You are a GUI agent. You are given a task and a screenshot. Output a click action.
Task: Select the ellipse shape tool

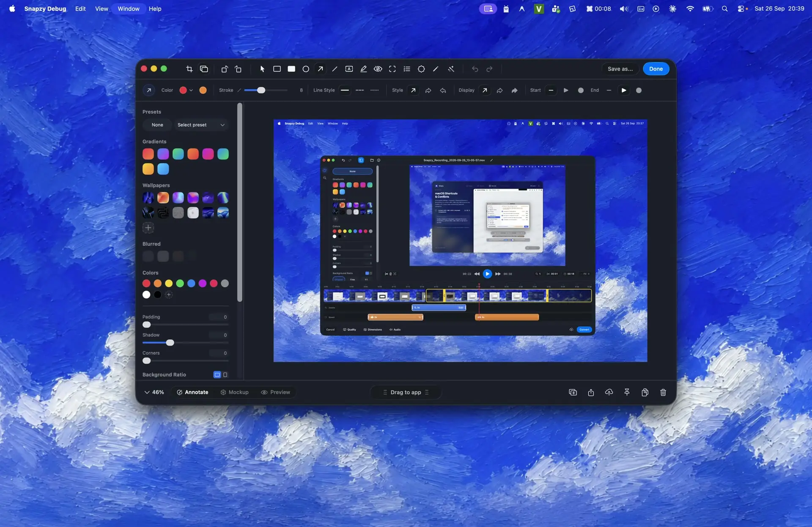coord(306,69)
